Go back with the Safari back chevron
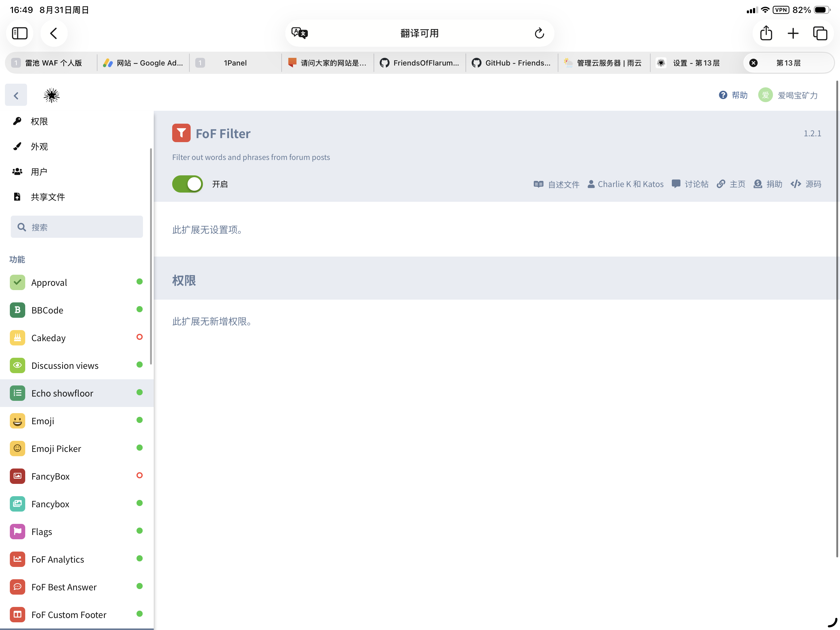 click(x=53, y=34)
